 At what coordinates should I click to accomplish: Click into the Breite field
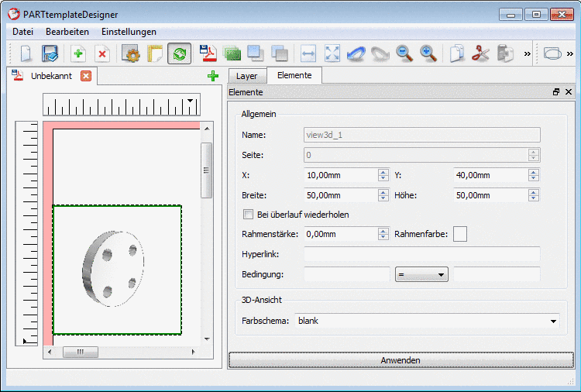coord(341,195)
